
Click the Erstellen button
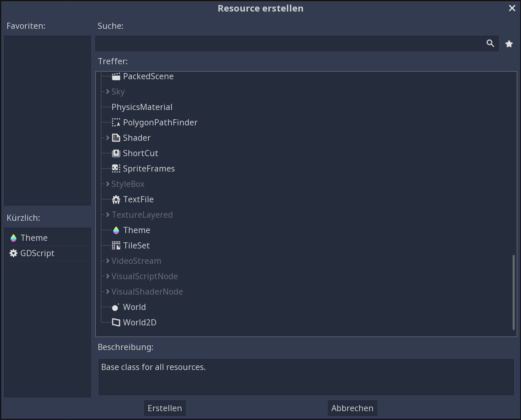point(165,408)
